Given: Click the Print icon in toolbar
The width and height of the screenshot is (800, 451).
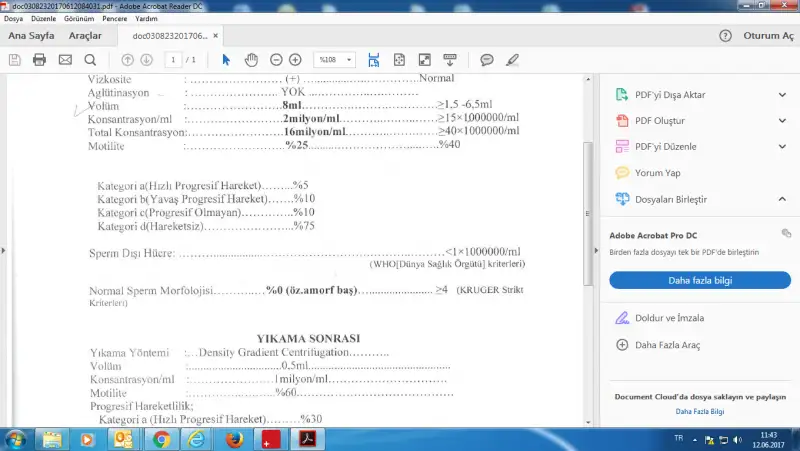Looking at the screenshot, I should click(x=39, y=60).
